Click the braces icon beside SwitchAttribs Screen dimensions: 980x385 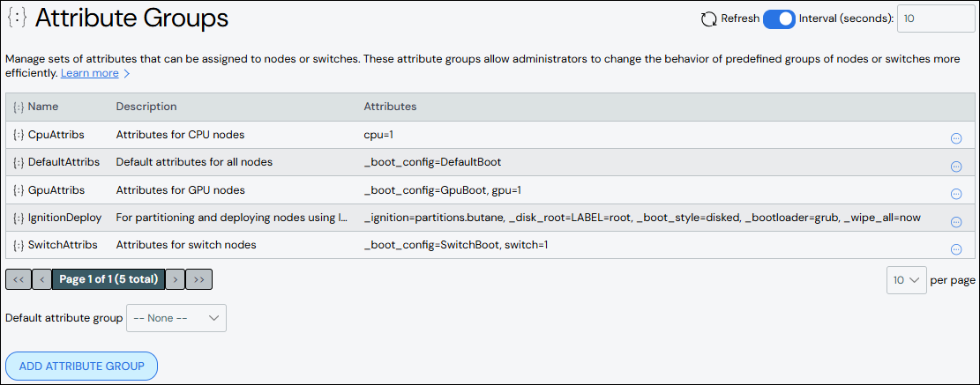coord(19,245)
